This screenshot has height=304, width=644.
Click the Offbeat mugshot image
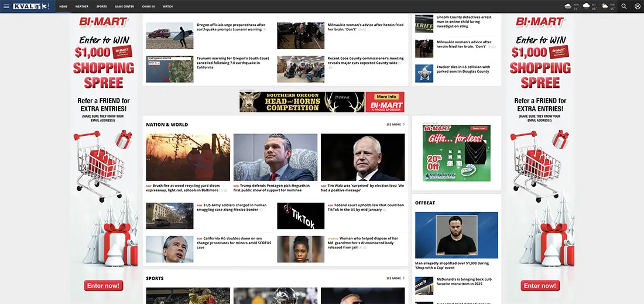coord(456,235)
